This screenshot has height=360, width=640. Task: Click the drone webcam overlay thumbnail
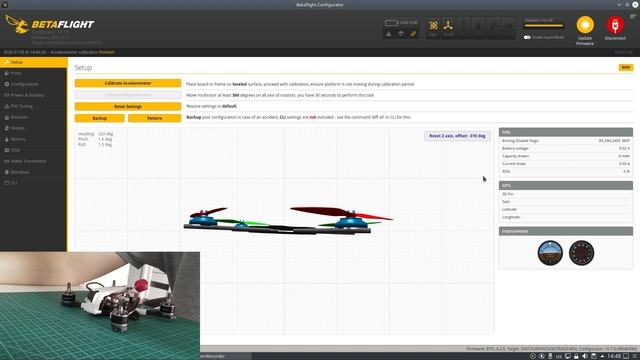[100, 306]
